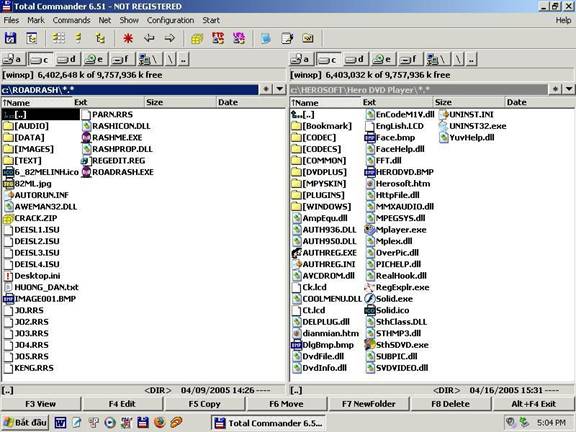The image size is (576, 432).
Task: Click the Alt+F4 Exit button
Action: pyautogui.click(x=533, y=404)
